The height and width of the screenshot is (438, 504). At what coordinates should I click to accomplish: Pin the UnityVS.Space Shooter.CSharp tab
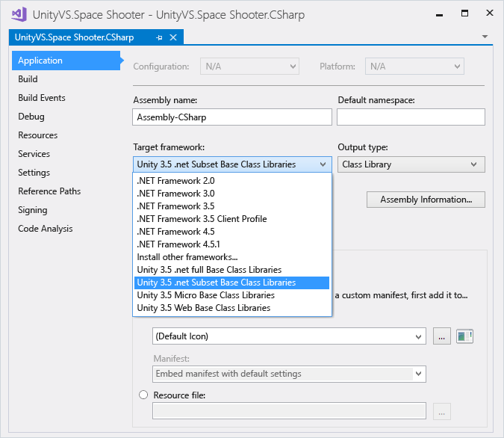(x=159, y=37)
